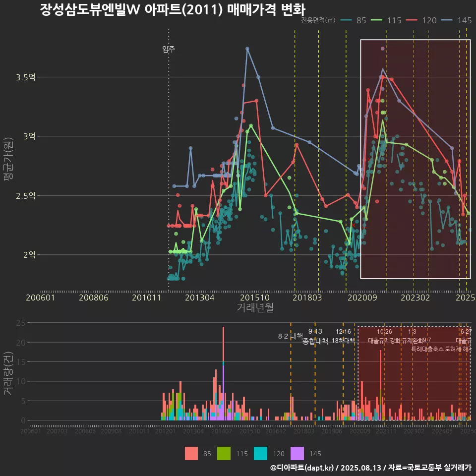Click 201011 on the price chart x-axis
This screenshot has width=476, height=476.
pyautogui.click(x=146, y=297)
